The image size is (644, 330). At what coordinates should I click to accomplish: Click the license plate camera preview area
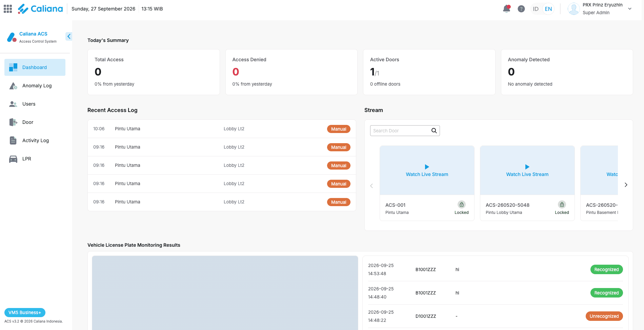point(225,293)
